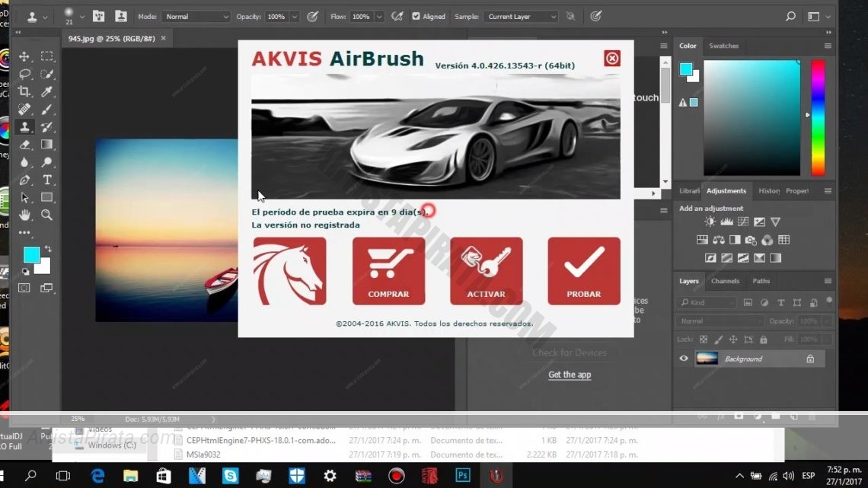Select the Pen tool
The image size is (868, 488).
coord(24,180)
